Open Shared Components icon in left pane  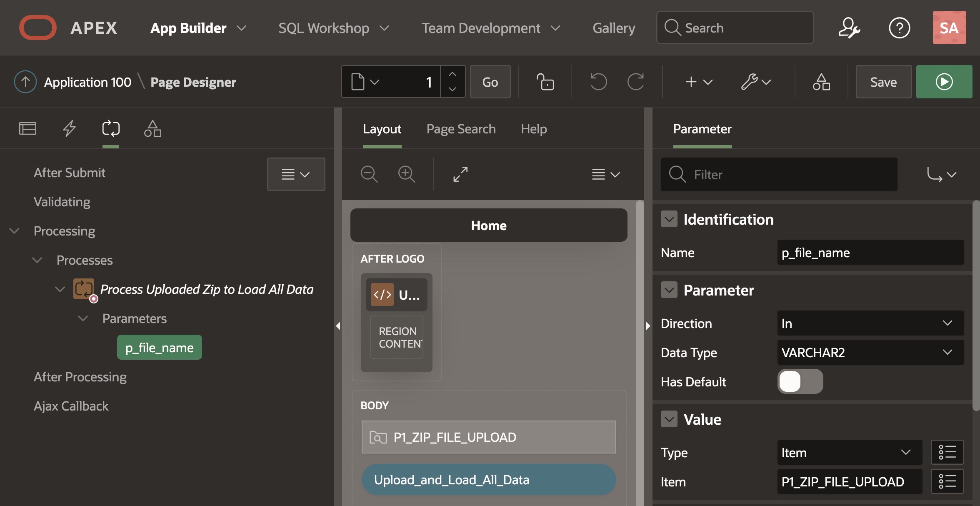[152, 129]
